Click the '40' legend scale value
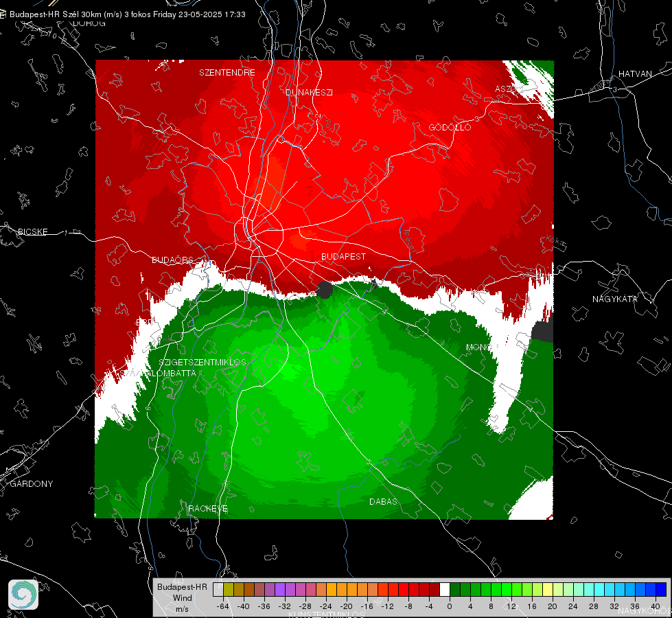 point(656,606)
